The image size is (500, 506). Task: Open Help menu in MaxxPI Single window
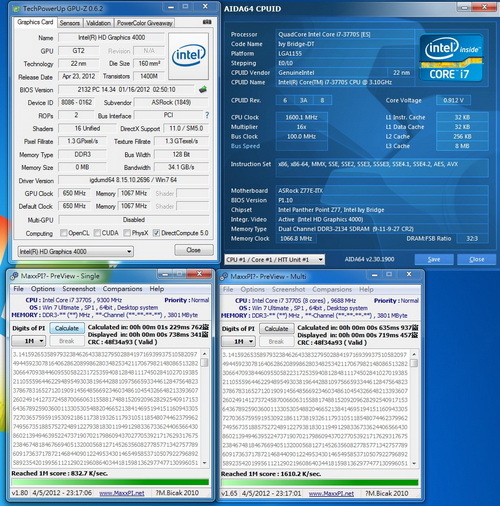[157, 289]
